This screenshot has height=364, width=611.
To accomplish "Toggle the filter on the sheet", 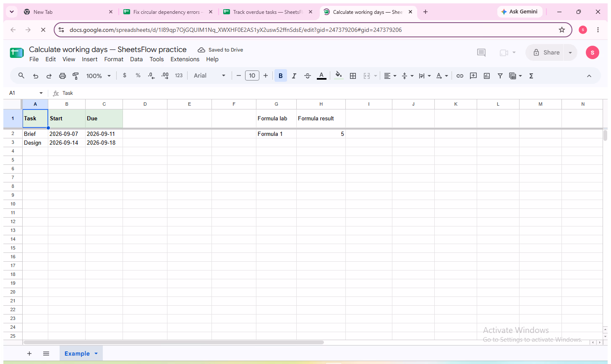I will 500,76.
